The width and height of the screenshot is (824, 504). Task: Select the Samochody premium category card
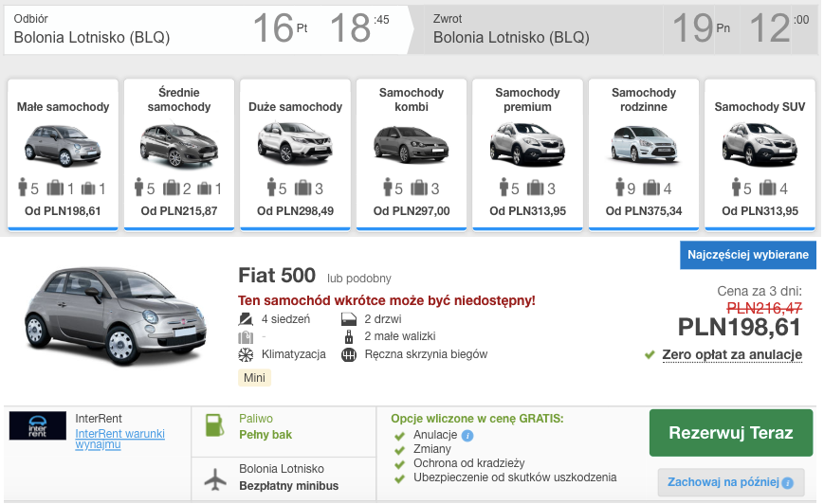(527, 154)
